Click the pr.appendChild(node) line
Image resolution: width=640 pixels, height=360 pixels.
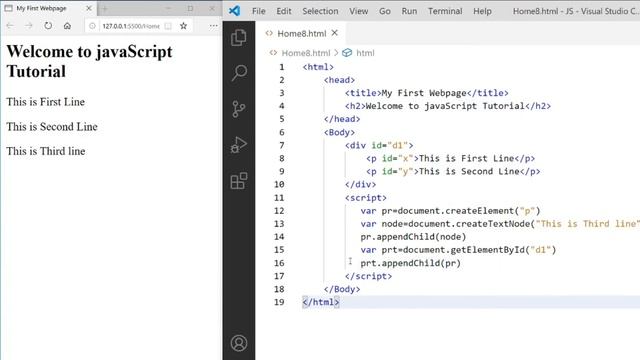(413, 237)
